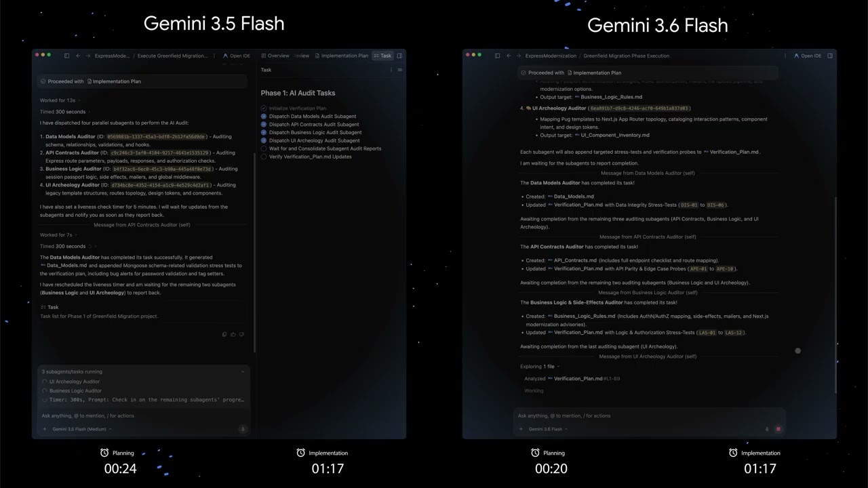This screenshot has width=868, height=488.
Task: Open Implementation Plan link in right Proceeded banner
Action: tap(594, 73)
